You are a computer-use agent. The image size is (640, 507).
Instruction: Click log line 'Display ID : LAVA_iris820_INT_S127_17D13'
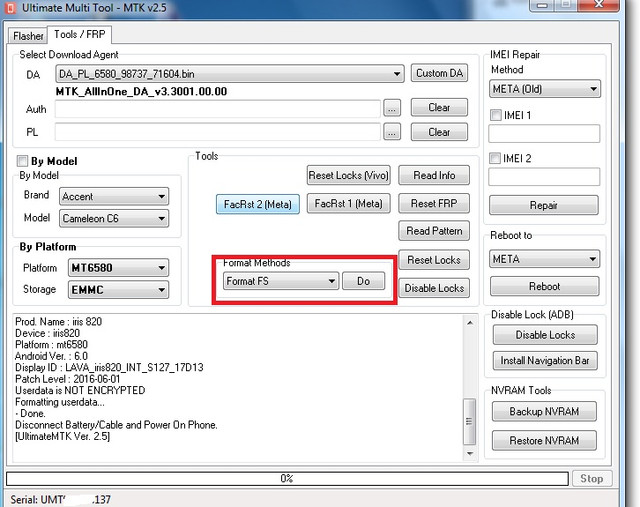(109, 367)
